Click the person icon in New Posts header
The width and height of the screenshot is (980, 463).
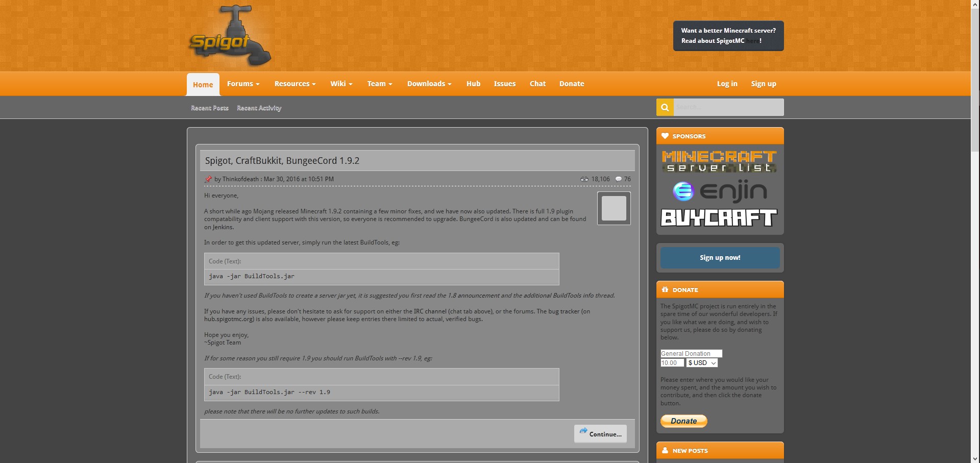(x=665, y=450)
